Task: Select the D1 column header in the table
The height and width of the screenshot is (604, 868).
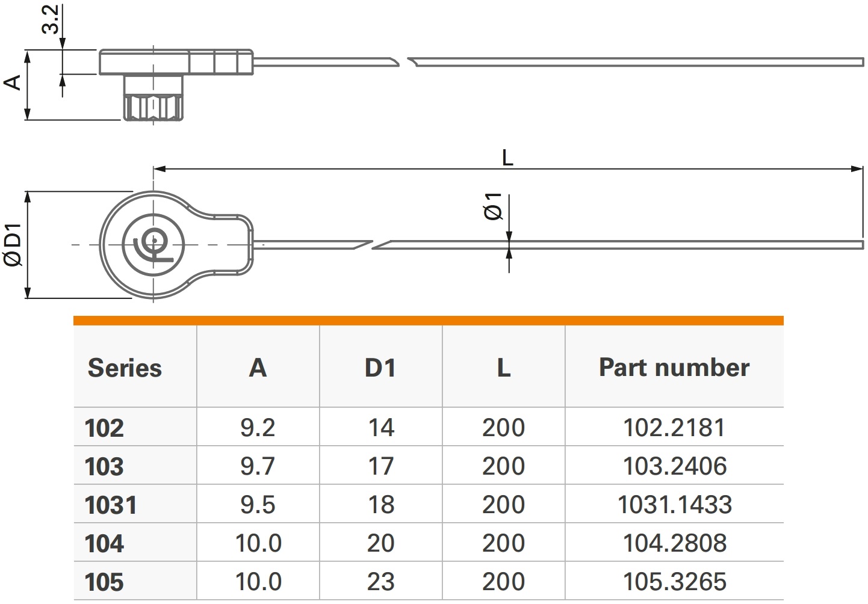Action: point(380,368)
